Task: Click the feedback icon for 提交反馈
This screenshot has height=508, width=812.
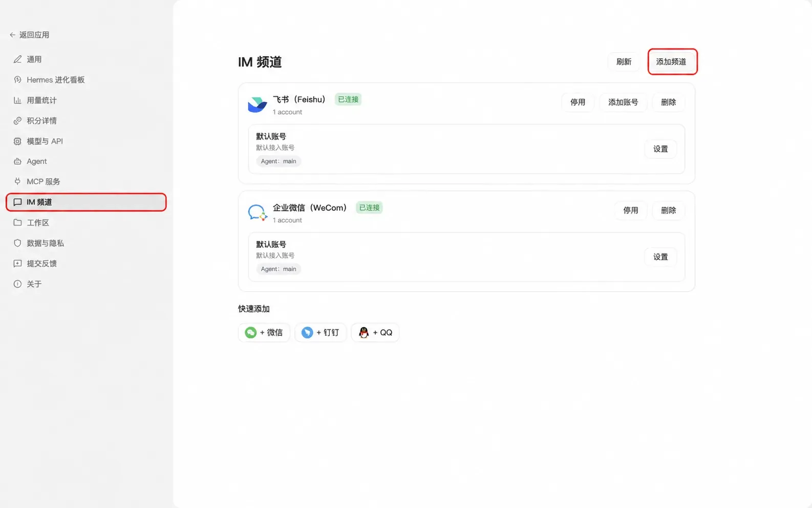Action: coord(17,264)
